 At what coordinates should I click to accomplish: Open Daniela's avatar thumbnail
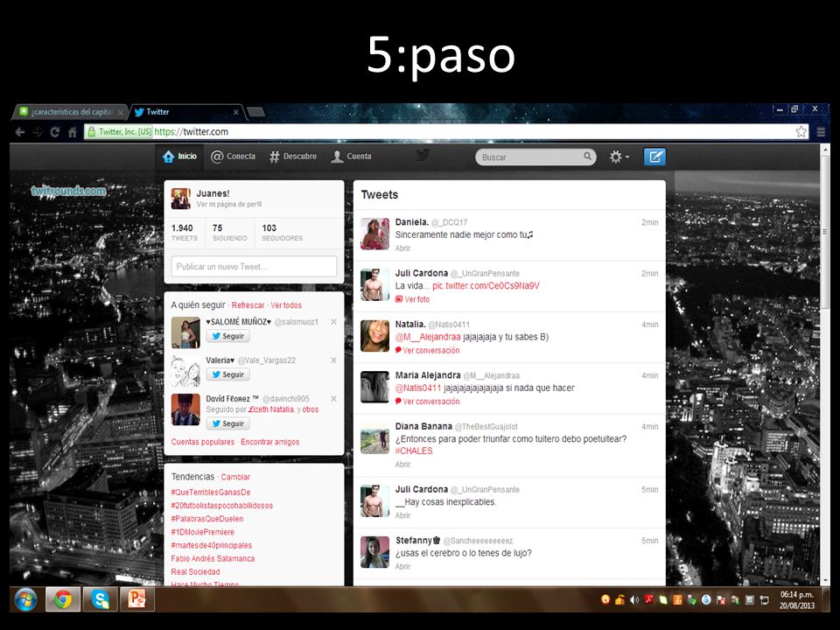pos(375,234)
